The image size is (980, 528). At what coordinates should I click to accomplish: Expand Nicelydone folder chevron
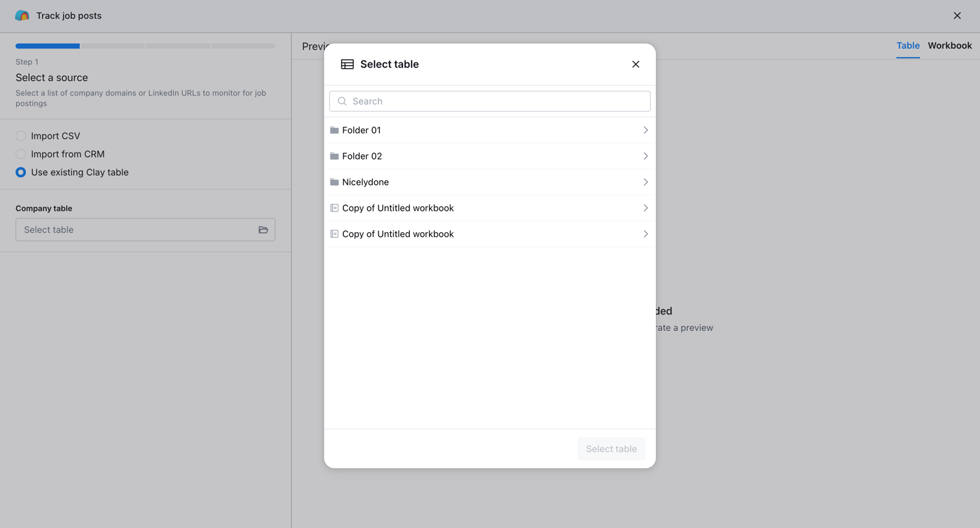(646, 182)
